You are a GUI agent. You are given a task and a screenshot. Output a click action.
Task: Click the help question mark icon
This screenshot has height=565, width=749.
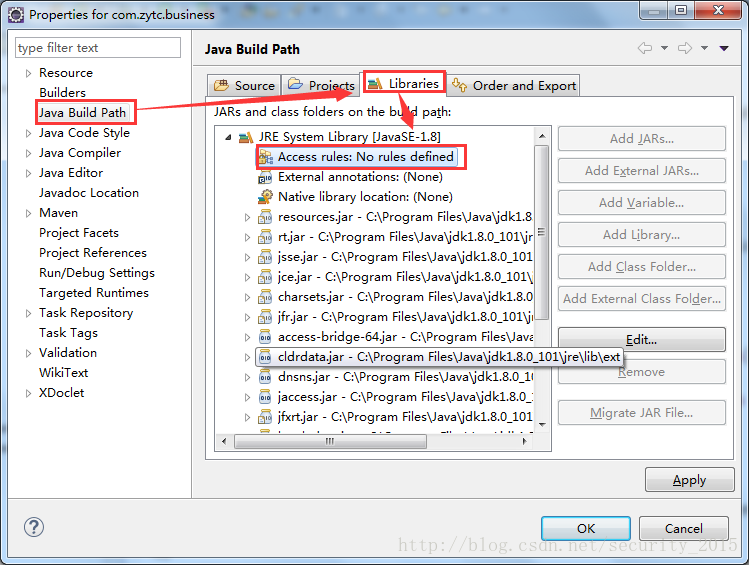coord(34,527)
